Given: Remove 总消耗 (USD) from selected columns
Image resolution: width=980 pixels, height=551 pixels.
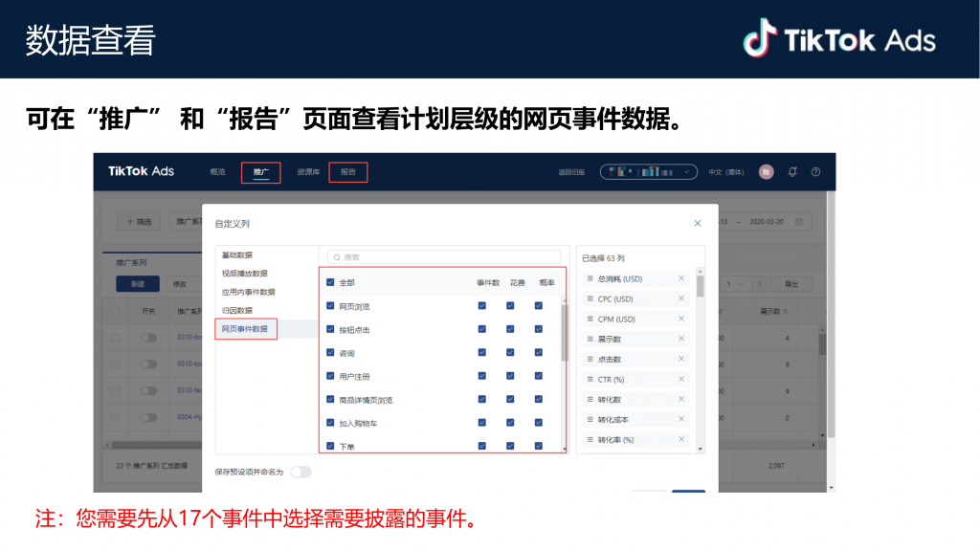Looking at the screenshot, I should pos(681,278).
